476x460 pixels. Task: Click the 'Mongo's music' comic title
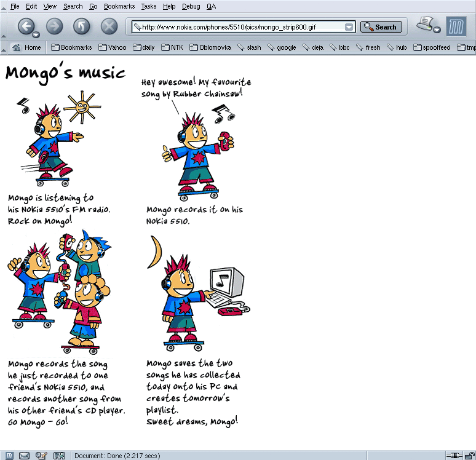click(65, 73)
